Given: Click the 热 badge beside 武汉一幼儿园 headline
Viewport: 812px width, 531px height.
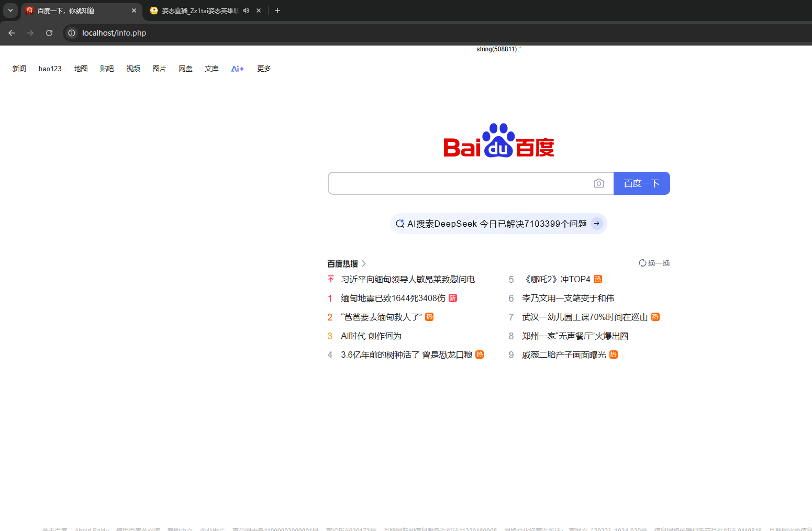Looking at the screenshot, I should point(655,317).
